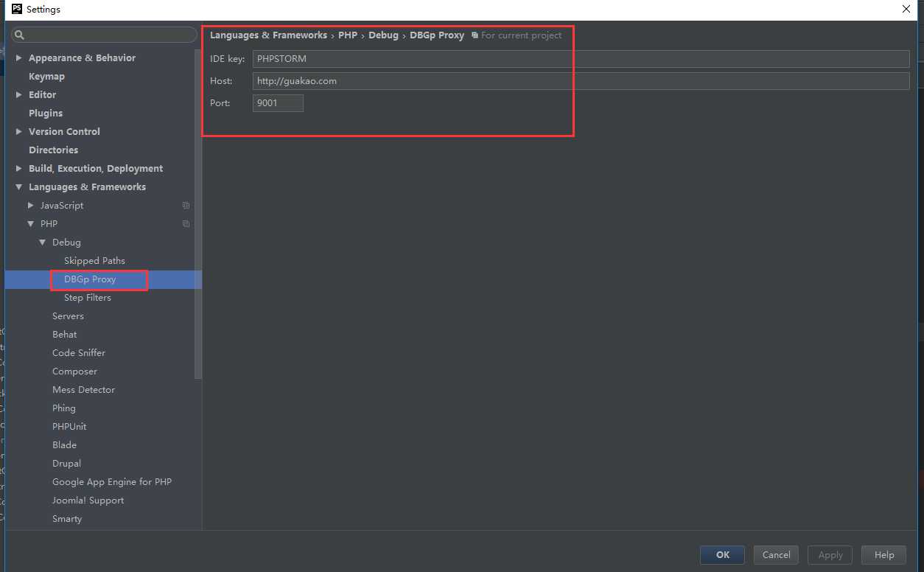This screenshot has height=572, width=924.
Task: Open Servers settings under PHP
Action: tap(68, 315)
